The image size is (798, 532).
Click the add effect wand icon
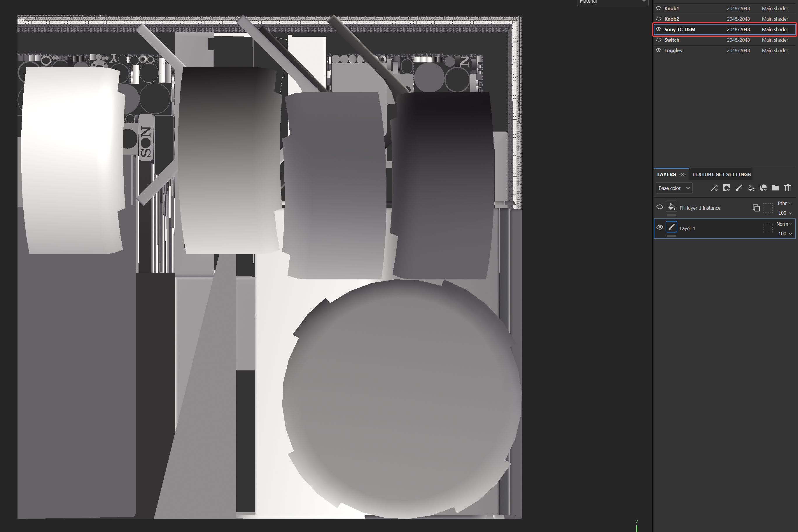tap(714, 188)
